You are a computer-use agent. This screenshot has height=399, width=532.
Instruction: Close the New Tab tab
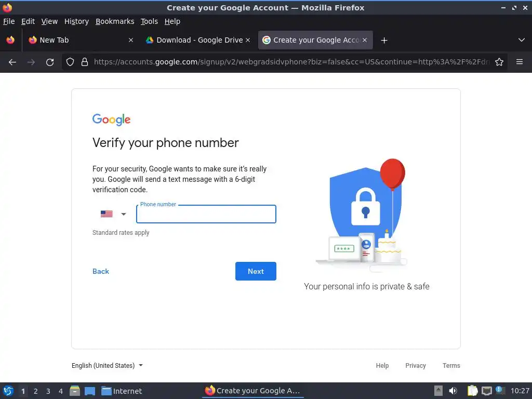(131, 40)
